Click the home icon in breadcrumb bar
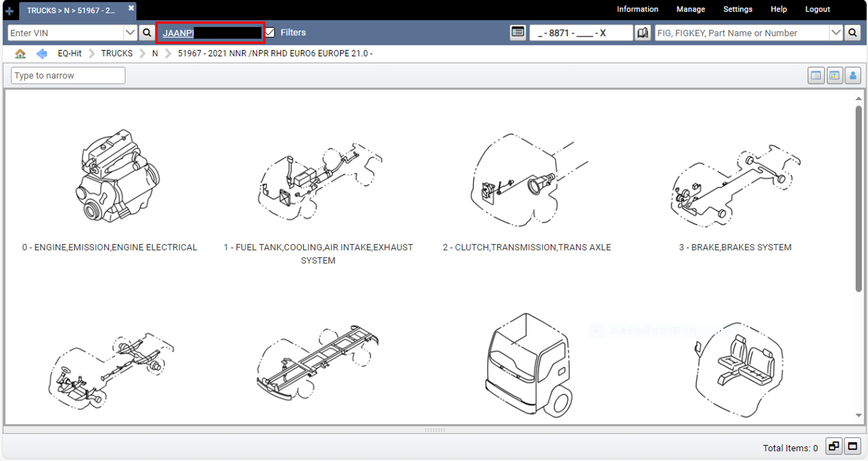Image resolution: width=868 pixels, height=461 pixels. point(20,53)
